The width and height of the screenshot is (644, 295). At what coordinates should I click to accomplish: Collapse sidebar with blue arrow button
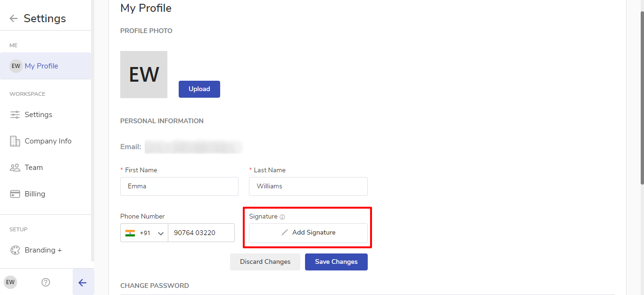(x=83, y=282)
